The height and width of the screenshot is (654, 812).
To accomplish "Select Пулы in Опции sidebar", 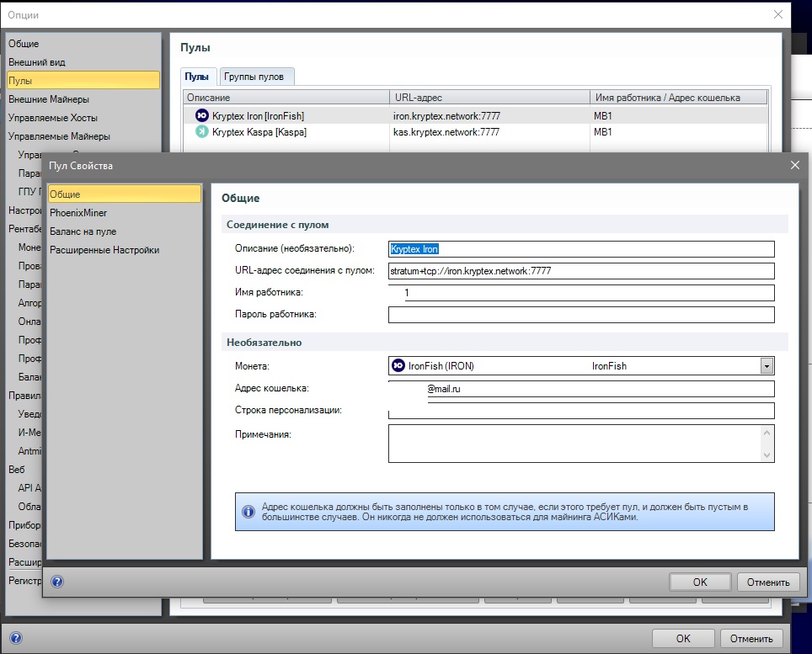I will click(83, 80).
